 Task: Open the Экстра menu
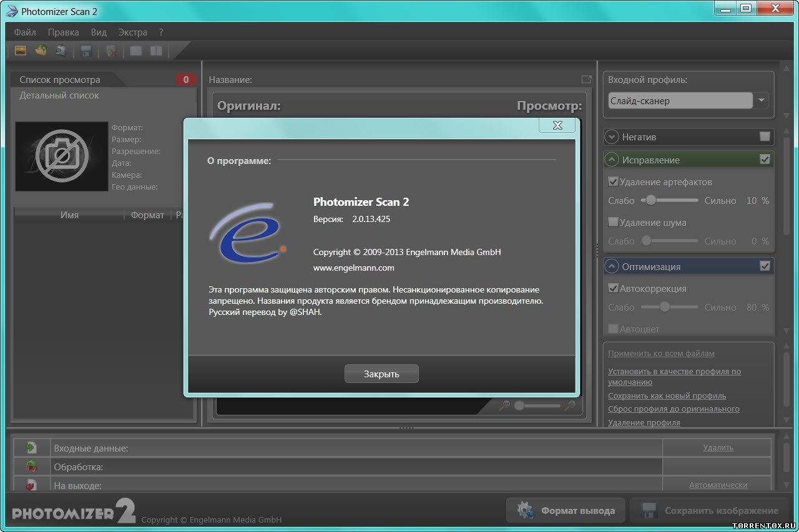[132, 32]
